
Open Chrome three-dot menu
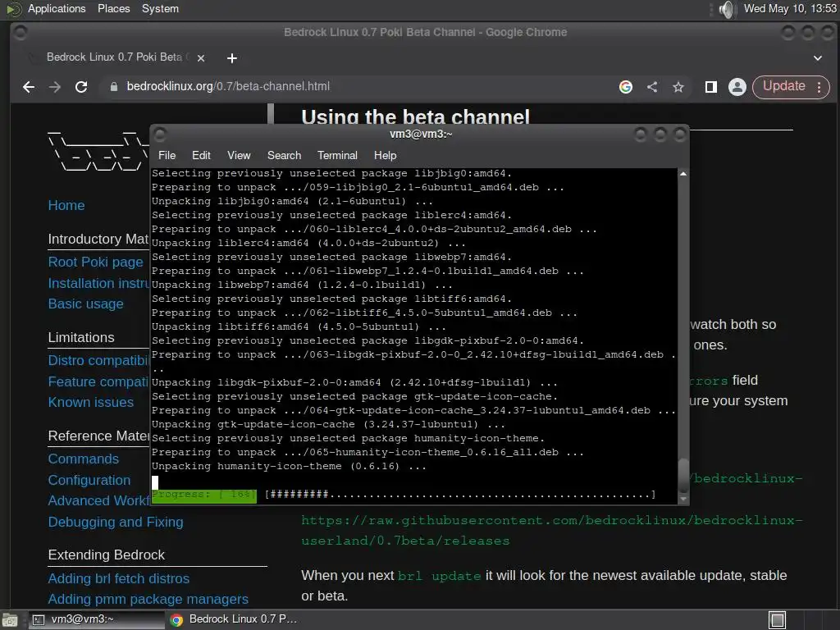click(819, 87)
